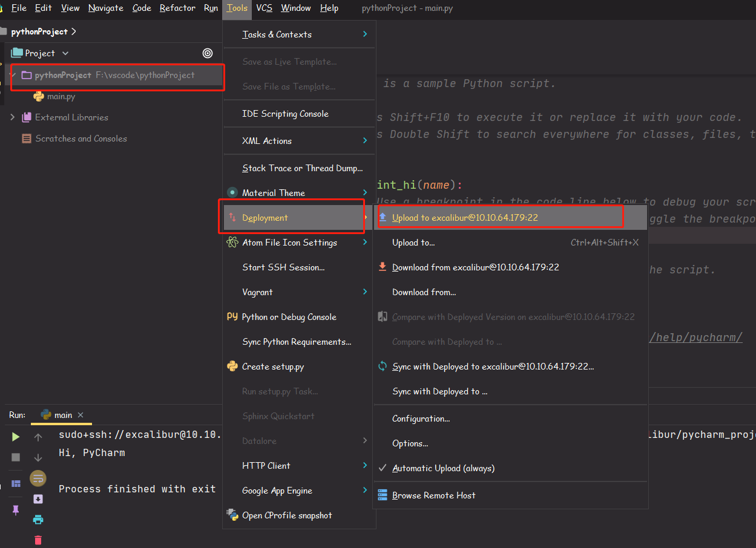
Task: Click the down arrow in Run panel
Action: [38, 458]
